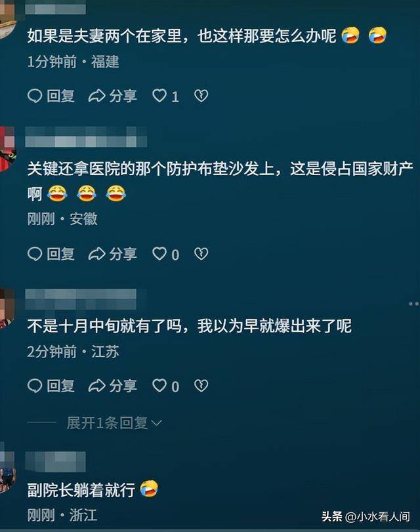Share the Anhui comment

[x=112, y=254]
